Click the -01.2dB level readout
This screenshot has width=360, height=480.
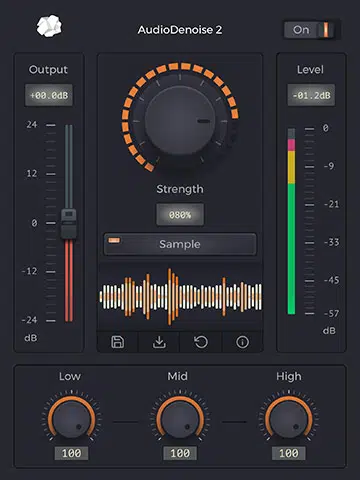(311, 95)
